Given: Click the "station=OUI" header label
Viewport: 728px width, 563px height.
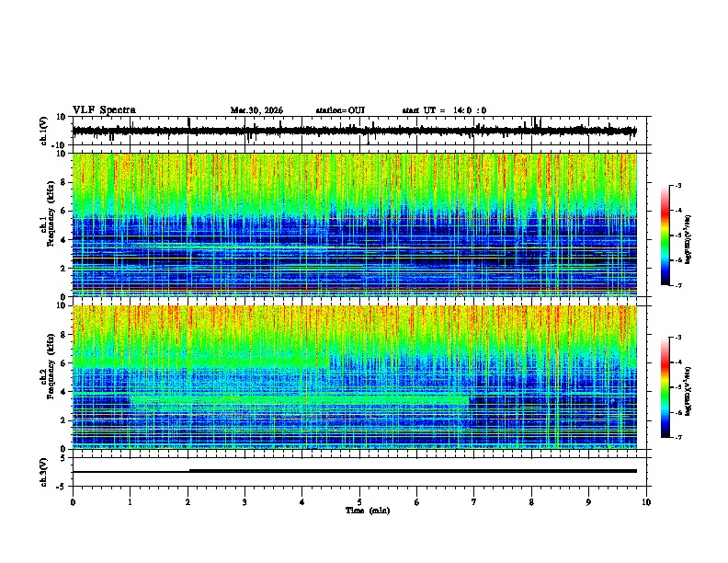Looking at the screenshot, I should click(x=340, y=110).
